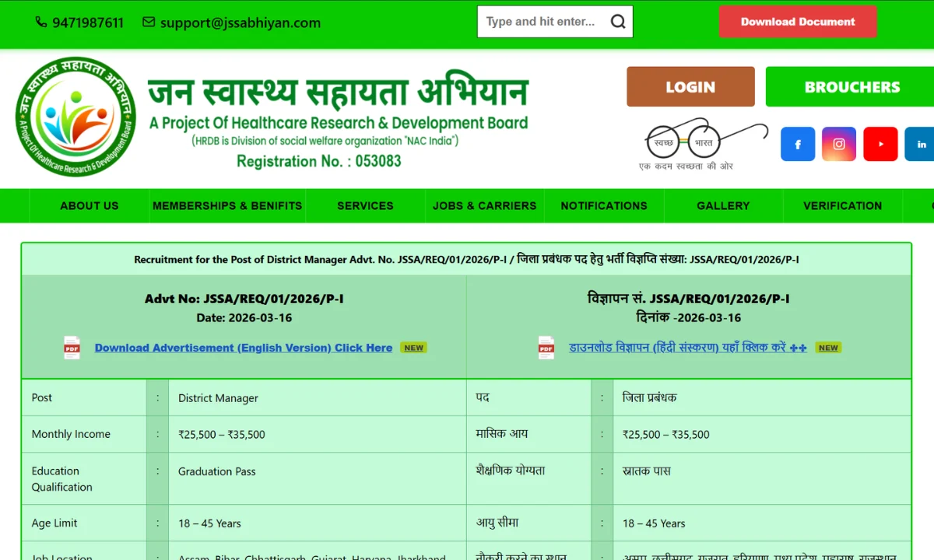The width and height of the screenshot is (934, 560).
Task: Open the VERIFICATION menu
Action: [843, 206]
